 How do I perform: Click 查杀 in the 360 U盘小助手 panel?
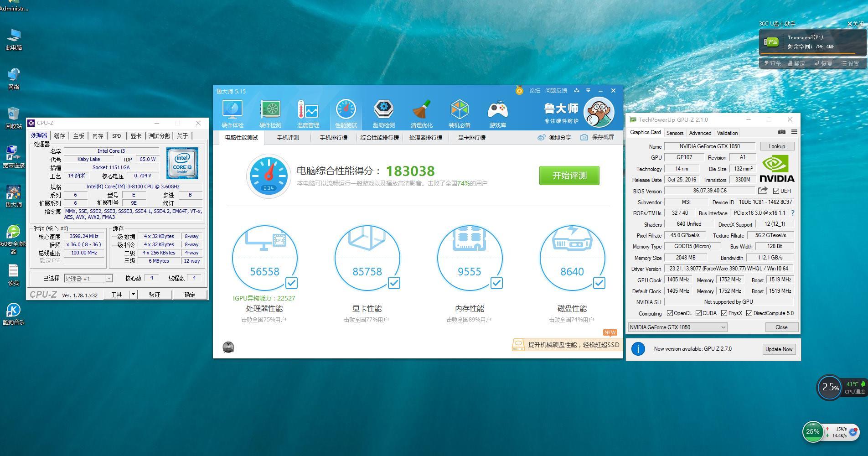pos(773,63)
